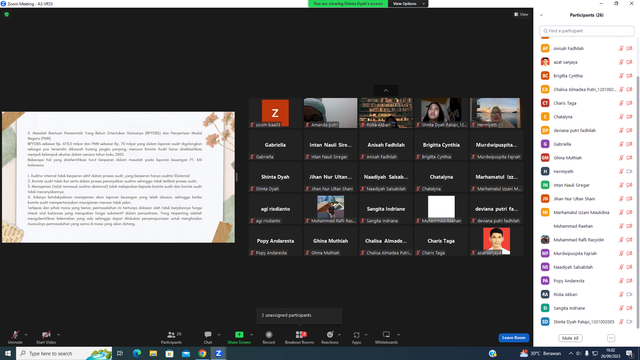Screen dimensions: 640x360
Task: Select azat sanjaya's video thumbnail
Action: coord(496,241)
